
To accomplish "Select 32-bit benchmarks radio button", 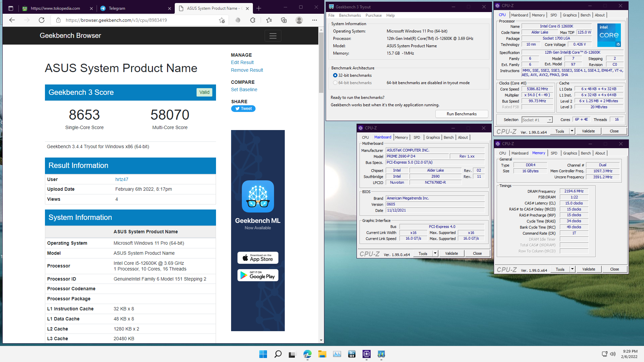I will 335,75.
